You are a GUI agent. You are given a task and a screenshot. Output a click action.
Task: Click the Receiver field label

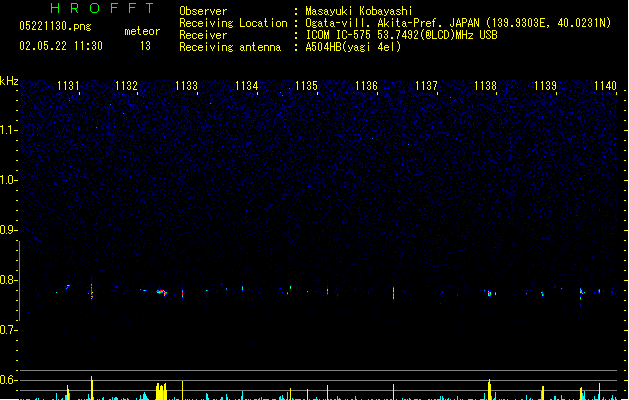(x=203, y=35)
